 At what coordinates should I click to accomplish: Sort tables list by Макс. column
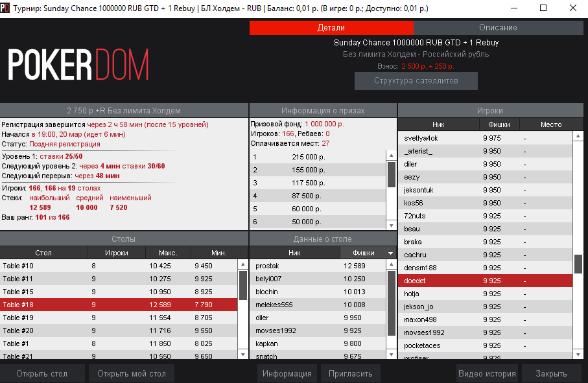click(168, 253)
